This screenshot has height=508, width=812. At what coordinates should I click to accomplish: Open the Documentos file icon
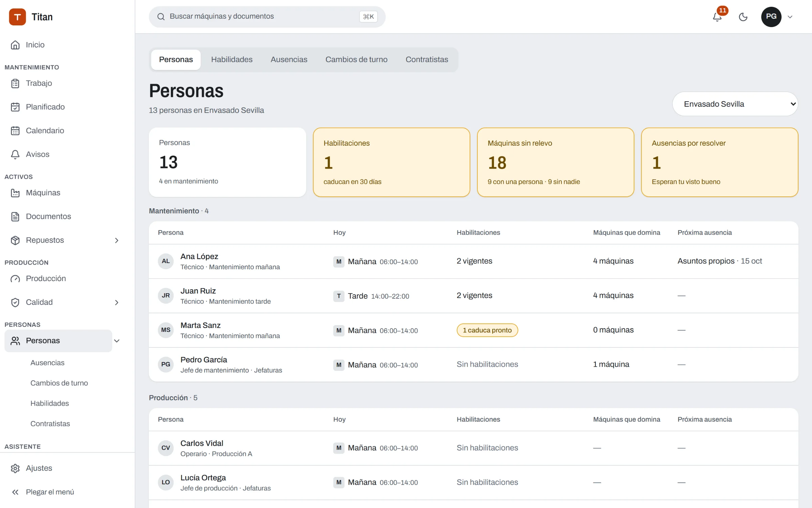click(15, 216)
